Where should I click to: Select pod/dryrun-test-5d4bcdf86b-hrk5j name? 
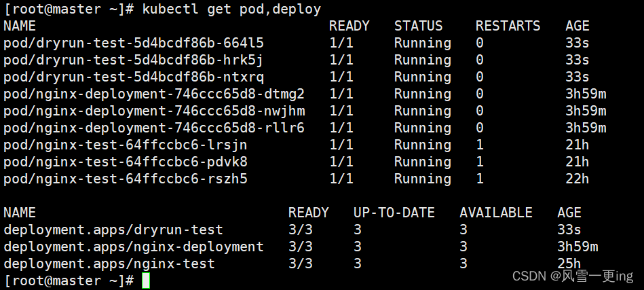pyautogui.click(x=134, y=60)
